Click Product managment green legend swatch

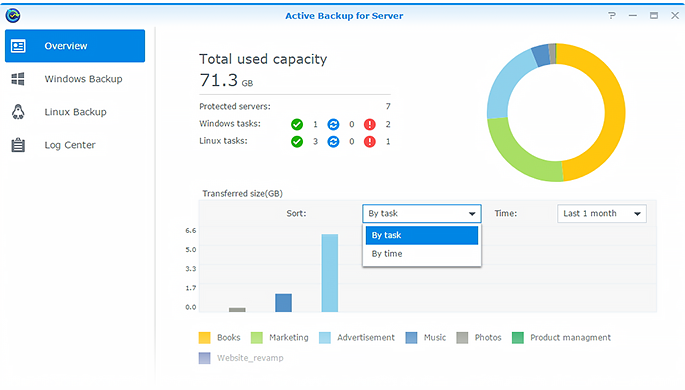pyautogui.click(x=518, y=338)
